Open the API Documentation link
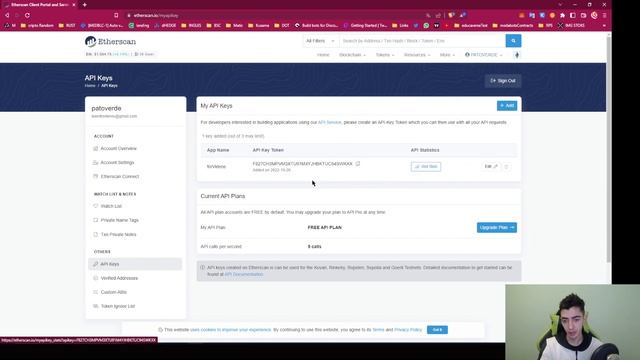The image size is (640, 360). click(244, 274)
